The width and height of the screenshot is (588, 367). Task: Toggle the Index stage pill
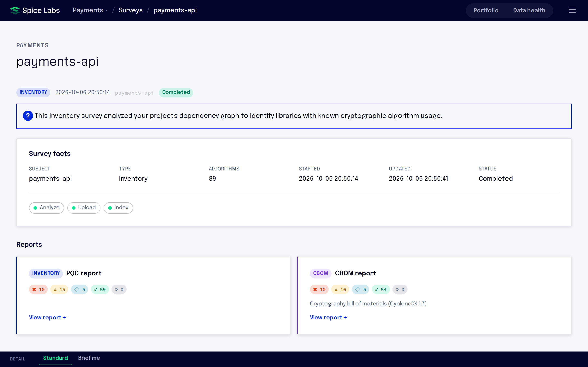coord(118,208)
